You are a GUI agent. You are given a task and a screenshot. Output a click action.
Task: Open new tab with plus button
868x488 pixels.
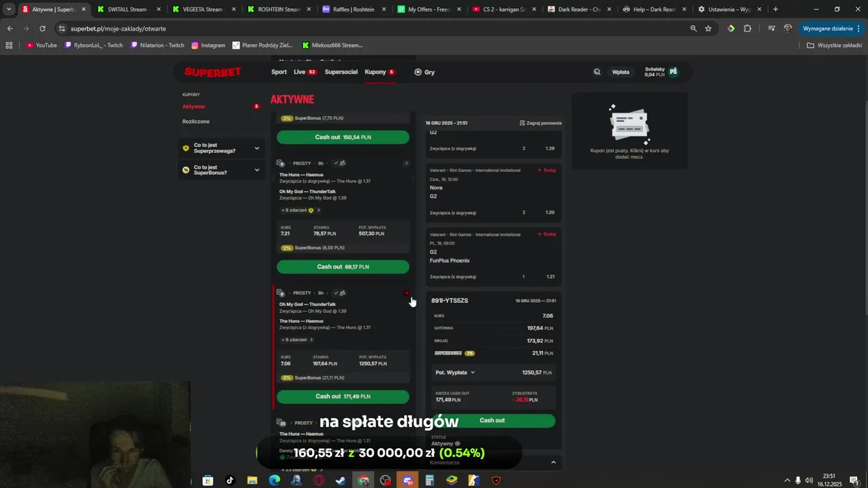(x=776, y=9)
